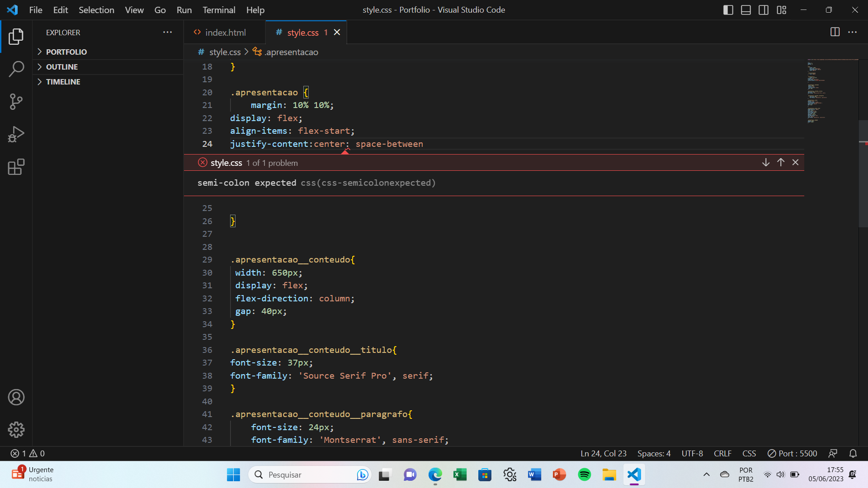The width and height of the screenshot is (868, 488).
Task: Open the Explorer view in activity bar
Action: pyautogui.click(x=16, y=37)
